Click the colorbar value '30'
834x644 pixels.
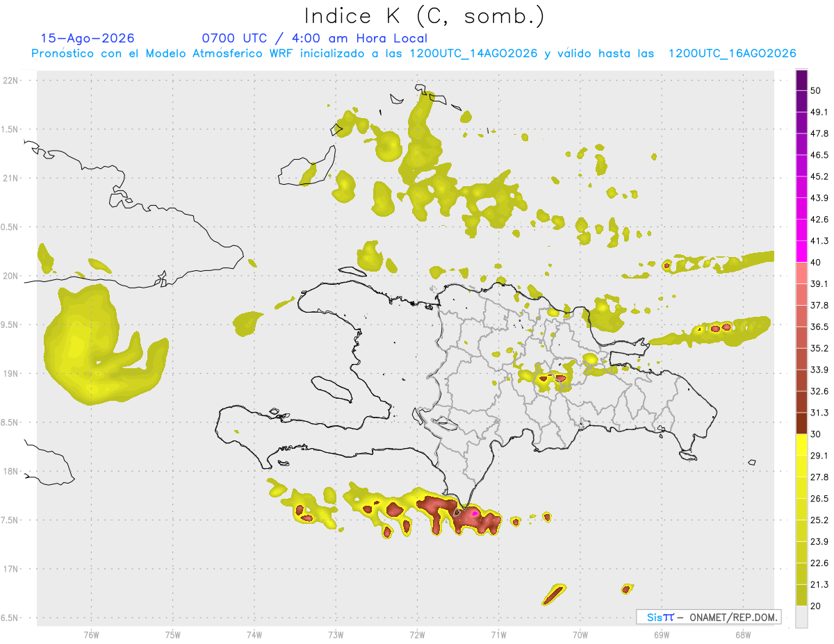click(816, 434)
